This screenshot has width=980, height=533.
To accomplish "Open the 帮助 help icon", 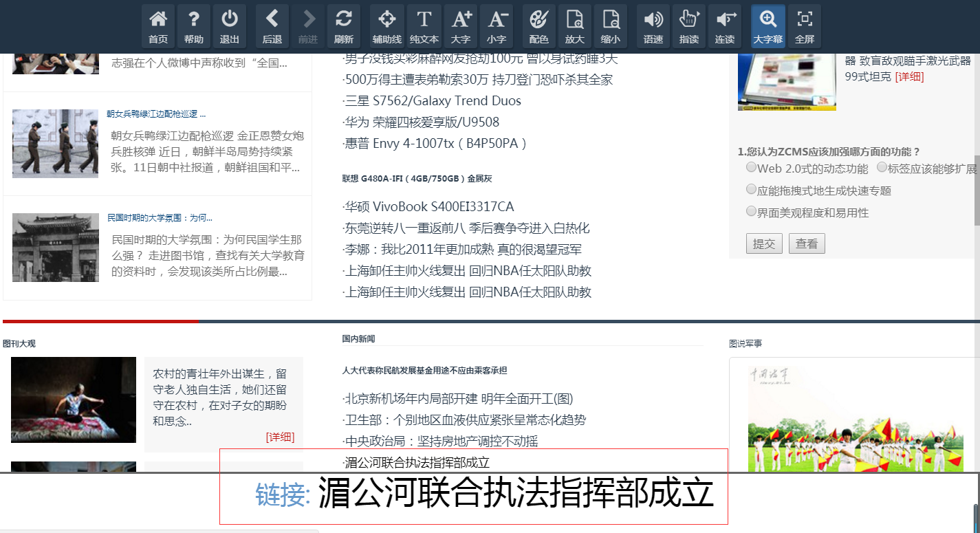I will [x=194, y=26].
